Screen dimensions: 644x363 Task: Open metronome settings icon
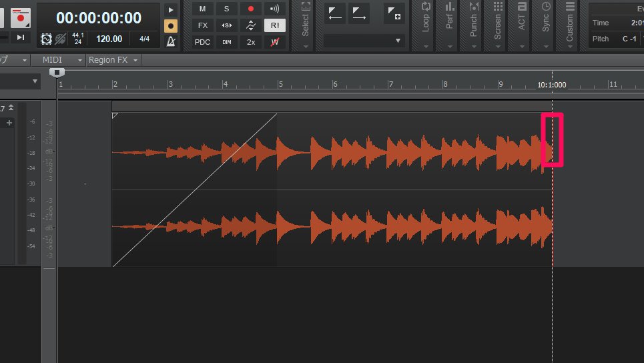[171, 41]
